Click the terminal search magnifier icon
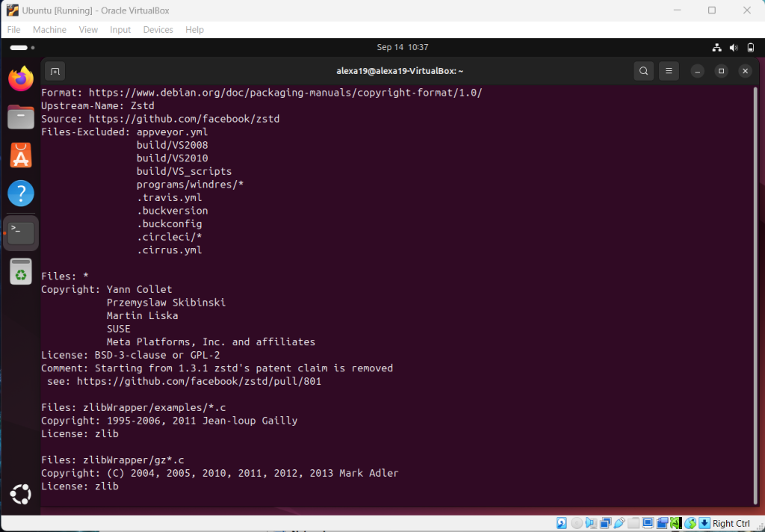 click(643, 71)
